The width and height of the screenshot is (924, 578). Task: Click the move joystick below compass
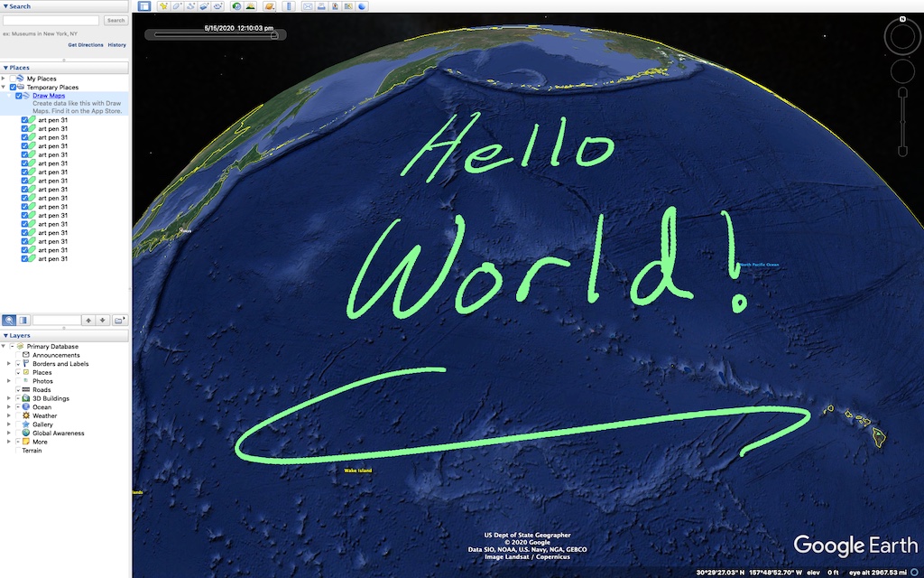coord(902,71)
